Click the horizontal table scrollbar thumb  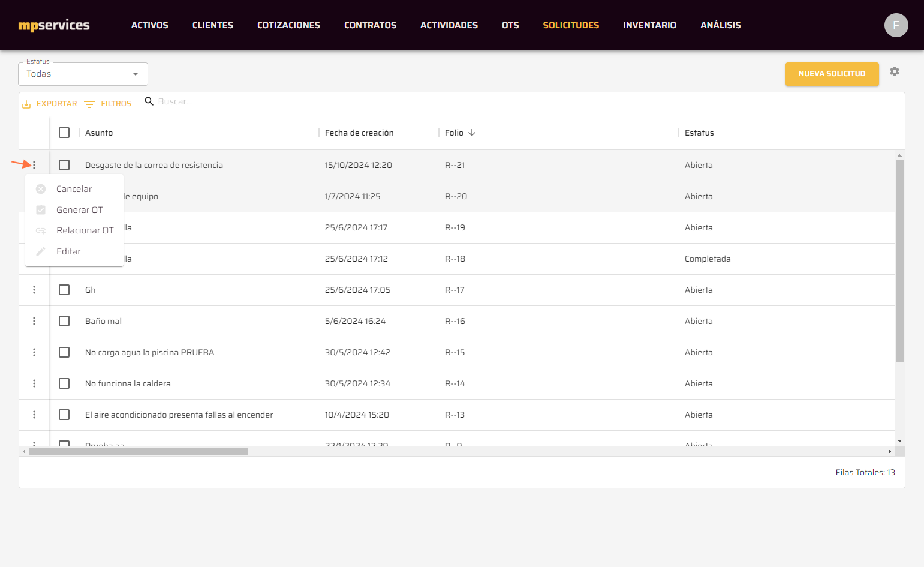point(139,451)
